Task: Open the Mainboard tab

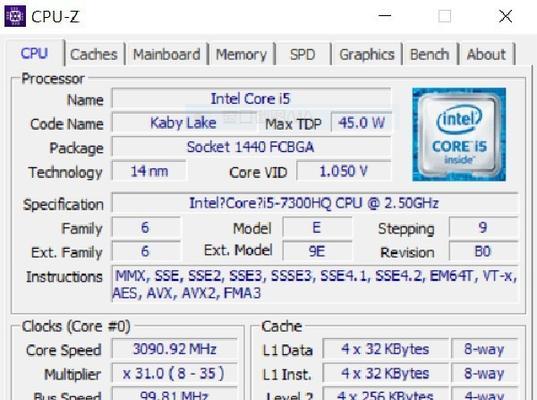Action: click(x=166, y=54)
